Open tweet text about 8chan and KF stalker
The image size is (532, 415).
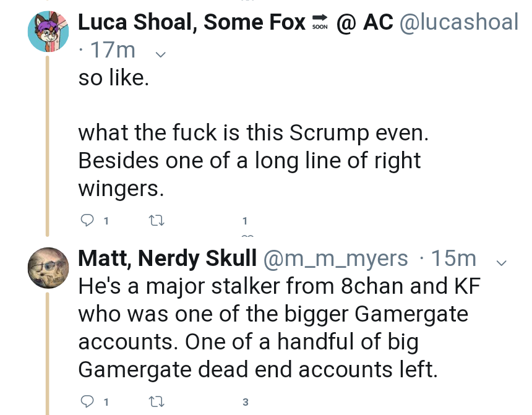tap(279, 327)
